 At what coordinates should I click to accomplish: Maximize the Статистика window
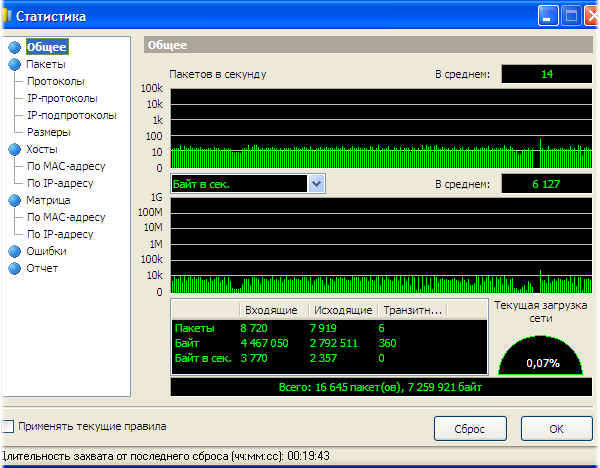(571, 16)
